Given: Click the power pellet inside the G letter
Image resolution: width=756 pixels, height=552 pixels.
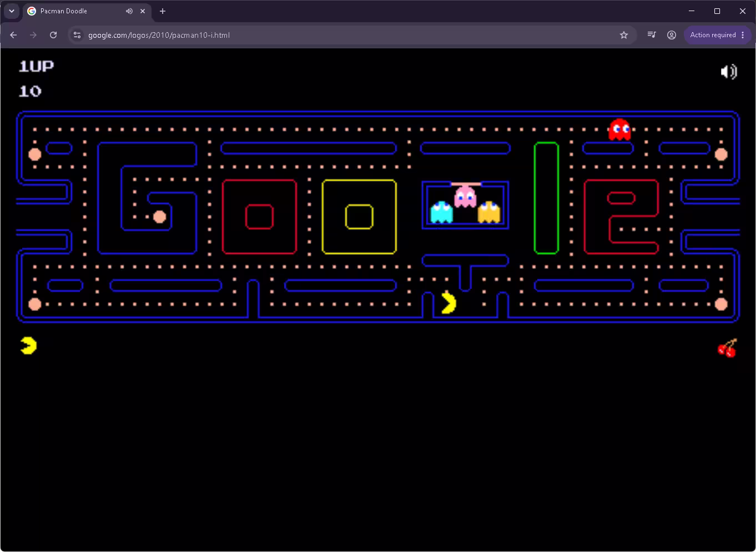Looking at the screenshot, I should pyautogui.click(x=159, y=217).
